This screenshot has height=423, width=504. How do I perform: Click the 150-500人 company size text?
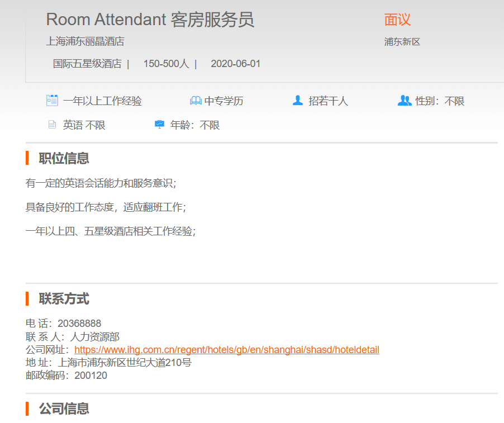[166, 64]
